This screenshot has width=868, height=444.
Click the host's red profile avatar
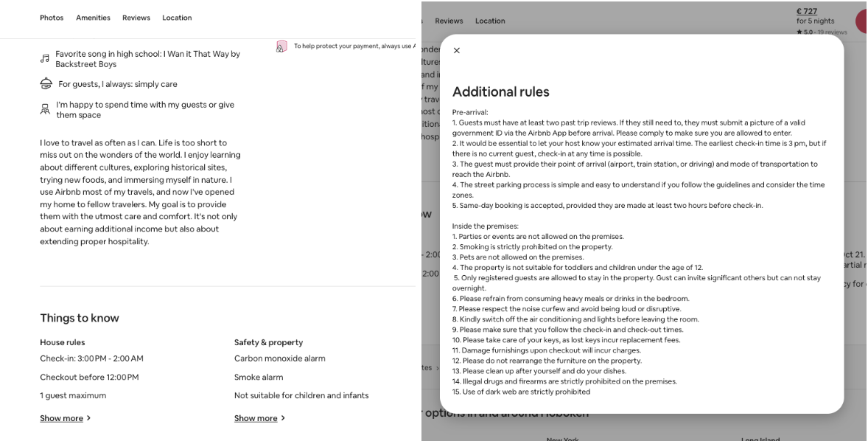click(x=864, y=21)
